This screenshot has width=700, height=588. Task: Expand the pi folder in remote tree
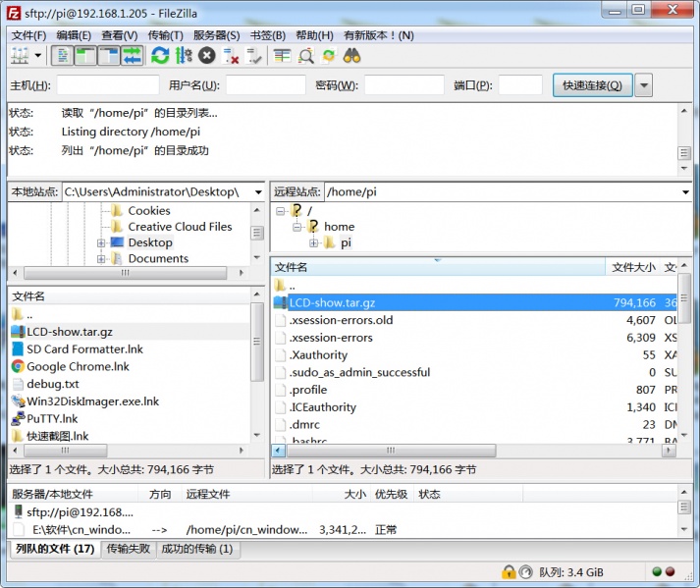pos(314,242)
